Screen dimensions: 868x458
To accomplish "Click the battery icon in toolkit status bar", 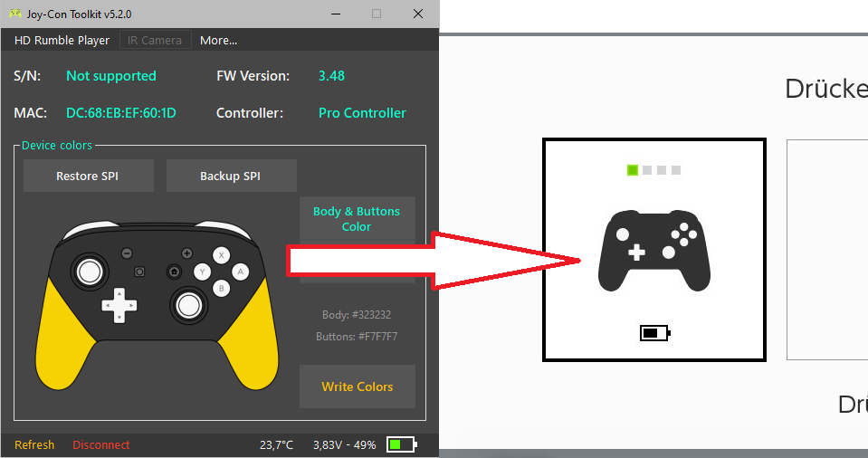I will click(x=401, y=444).
